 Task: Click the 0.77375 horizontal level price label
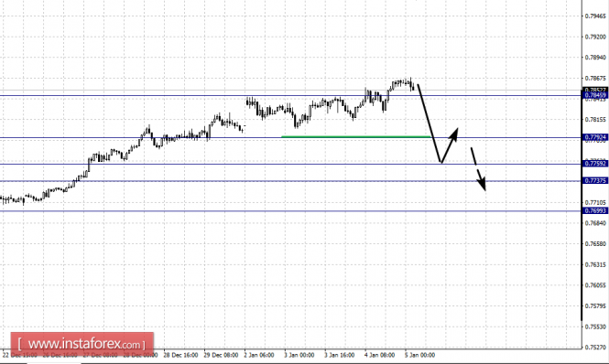click(x=594, y=181)
